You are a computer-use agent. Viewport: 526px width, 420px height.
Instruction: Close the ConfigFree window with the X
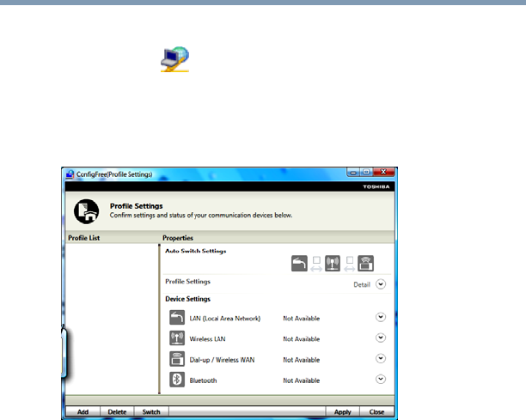384,173
